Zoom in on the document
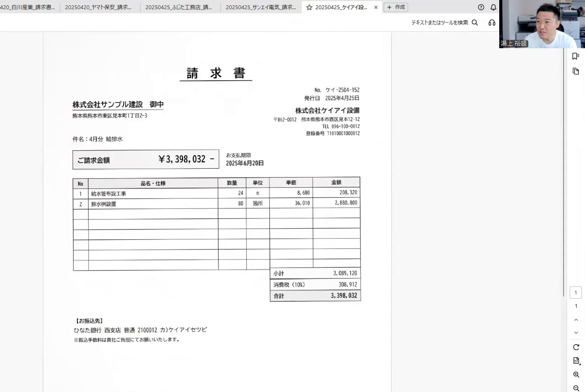 (576, 375)
